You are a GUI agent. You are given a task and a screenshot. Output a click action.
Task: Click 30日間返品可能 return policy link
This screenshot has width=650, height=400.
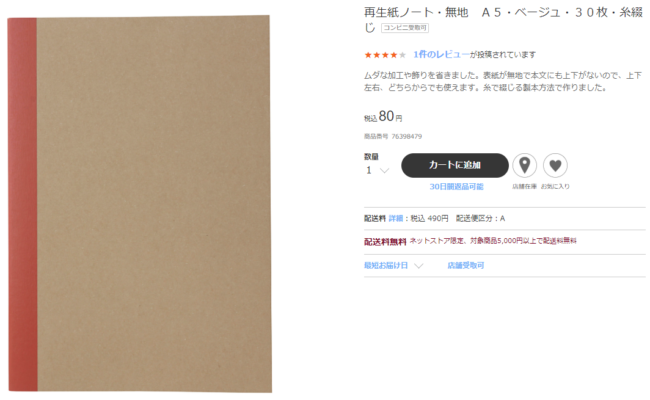456,187
